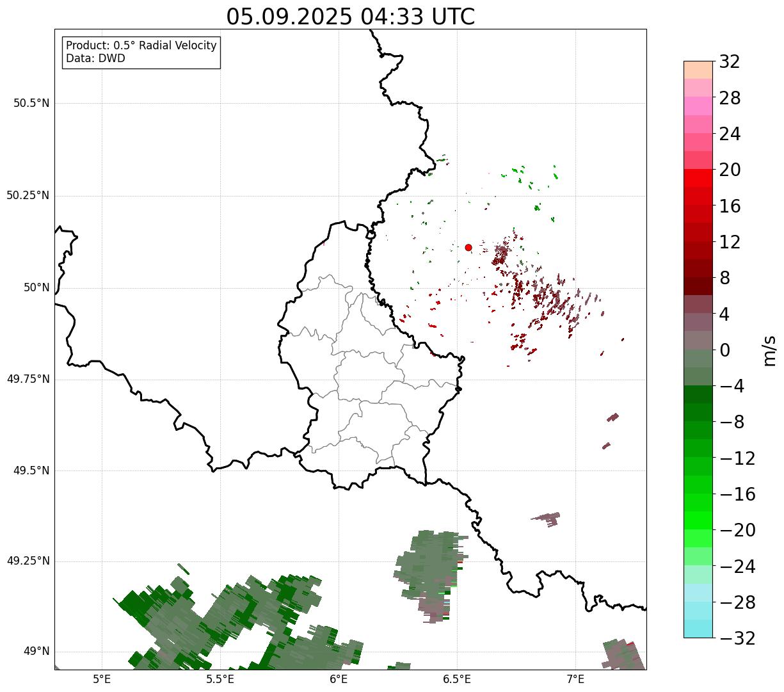Click the red radar site marker dot

click(468, 247)
